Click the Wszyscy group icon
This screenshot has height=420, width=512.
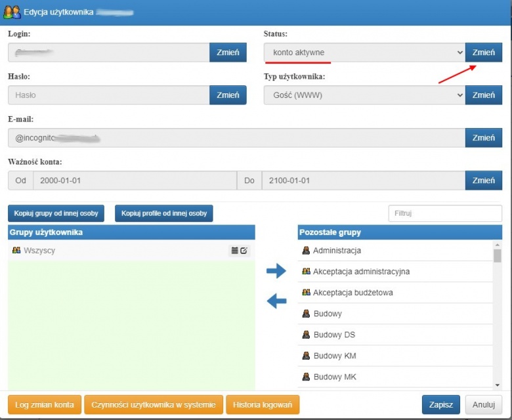click(x=16, y=250)
